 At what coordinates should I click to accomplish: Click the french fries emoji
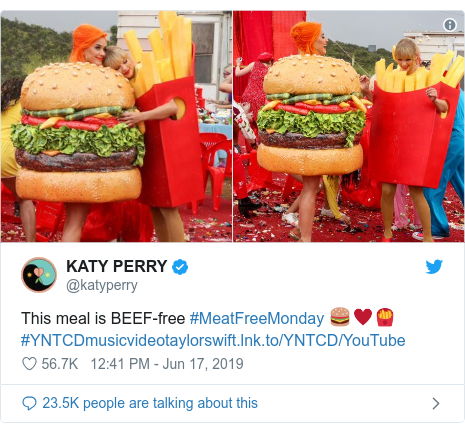coord(385,317)
